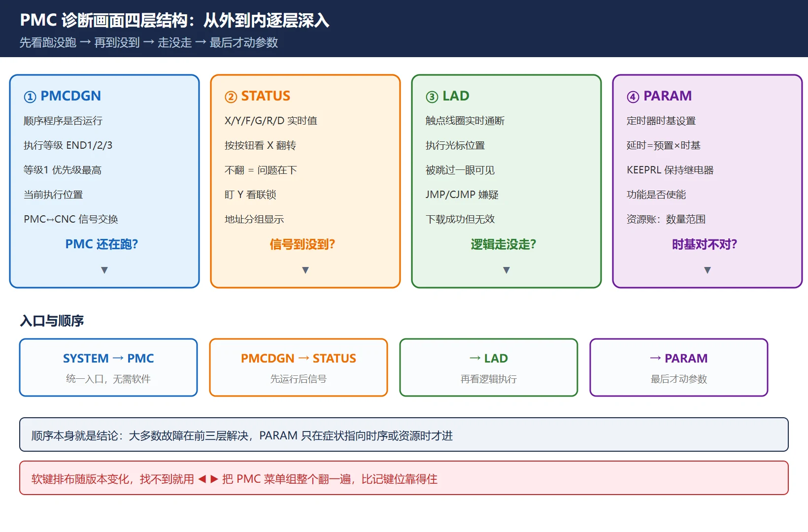Image resolution: width=808 pixels, height=532 pixels.
Task: Select the line 等级1 优先级最高
Action: (x=63, y=170)
